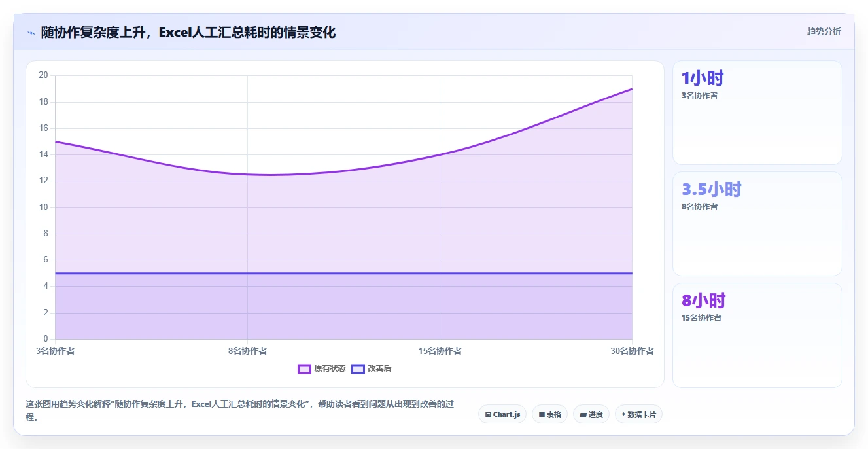Toggle the 原有状态 legend entry

(x=322, y=368)
